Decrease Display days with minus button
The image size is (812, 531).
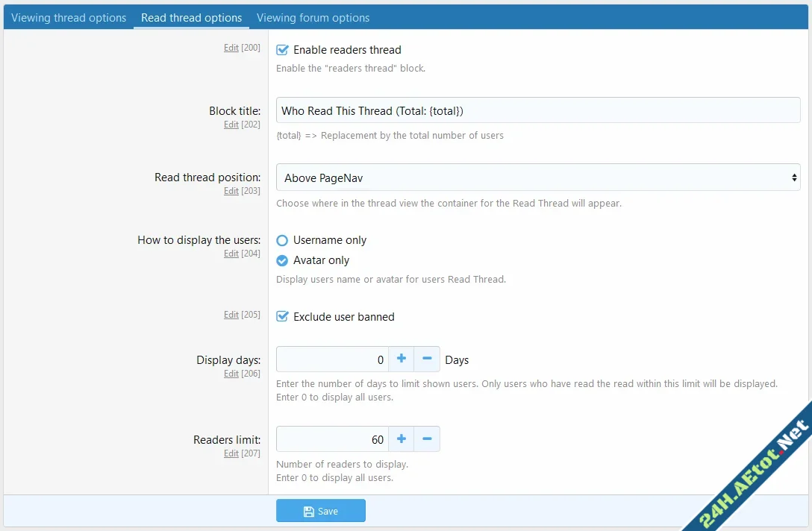coord(427,359)
